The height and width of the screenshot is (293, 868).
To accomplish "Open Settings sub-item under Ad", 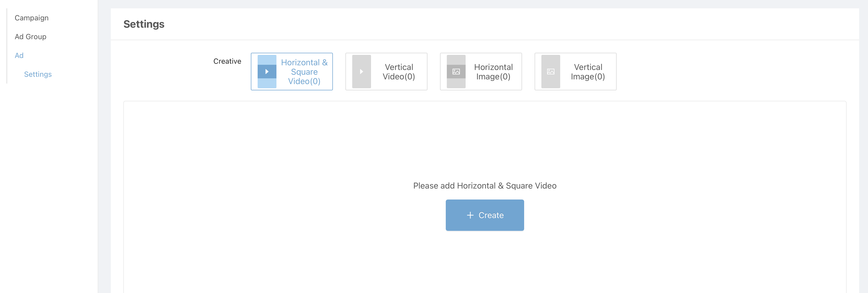I will pyautogui.click(x=38, y=74).
